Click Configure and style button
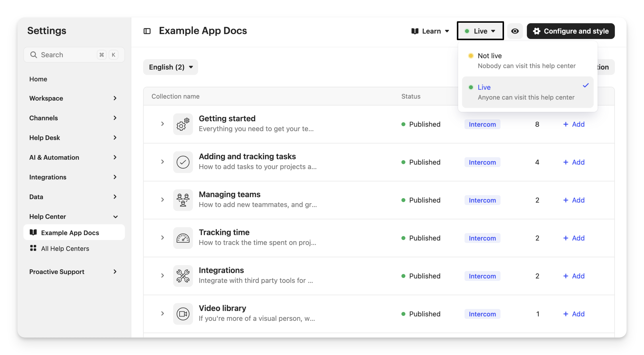Image resolution: width=644 pixels, height=355 pixels. tap(571, 31)
